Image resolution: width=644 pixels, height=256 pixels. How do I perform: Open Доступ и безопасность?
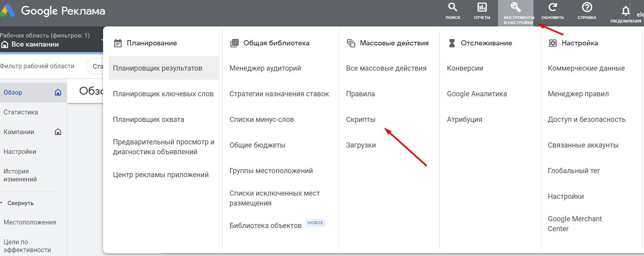(587, 120)
